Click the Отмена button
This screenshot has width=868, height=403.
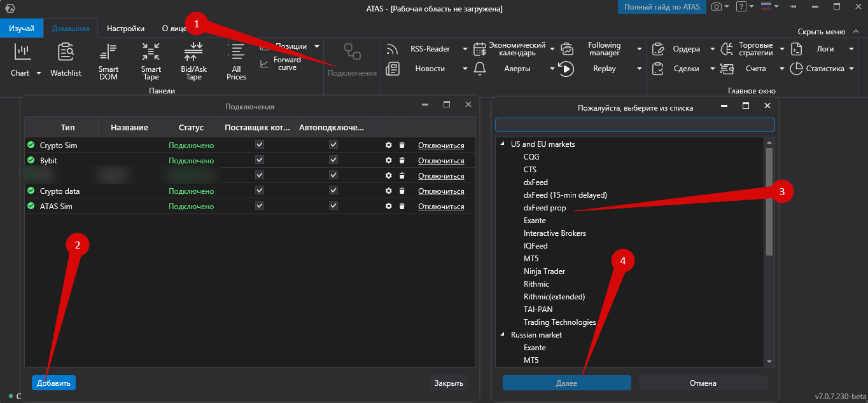tap(703, 383)
